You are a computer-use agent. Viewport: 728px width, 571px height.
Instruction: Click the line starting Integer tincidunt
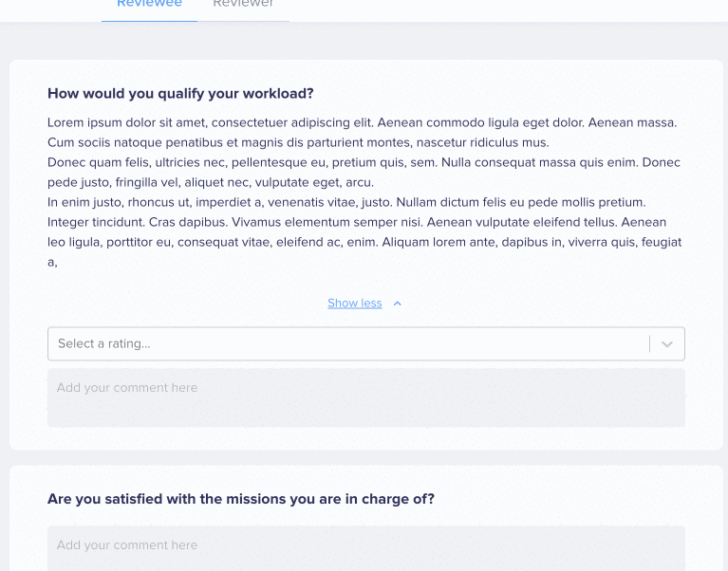point(357,222)
